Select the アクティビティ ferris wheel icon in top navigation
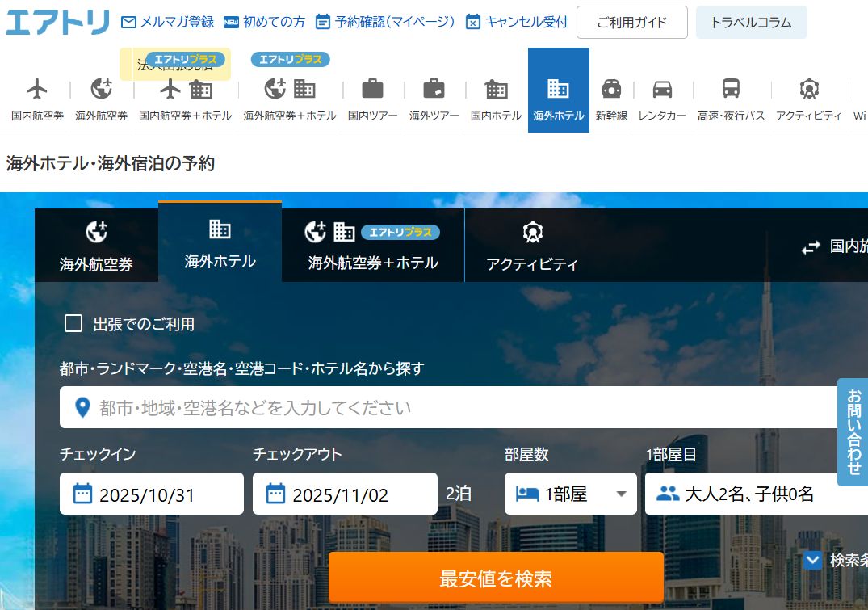The width and height of the screenshot is (868, 610). pos(808,88)
